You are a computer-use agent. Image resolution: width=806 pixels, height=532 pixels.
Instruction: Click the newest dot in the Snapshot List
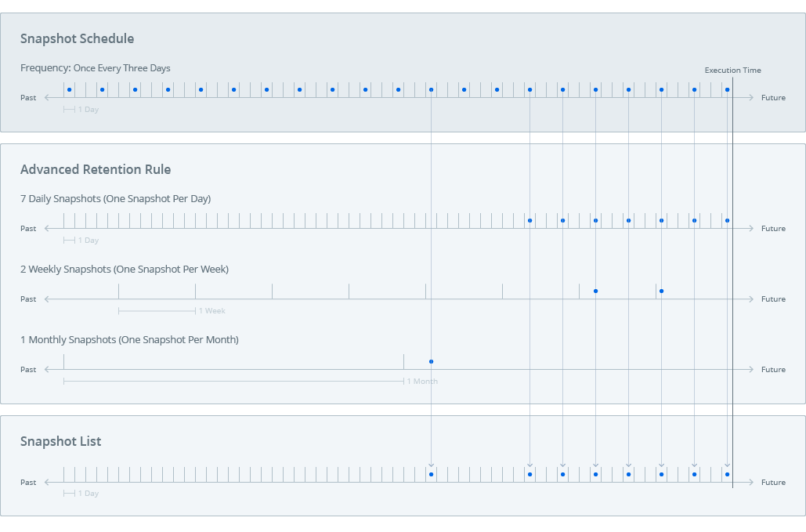coord(727,474)
